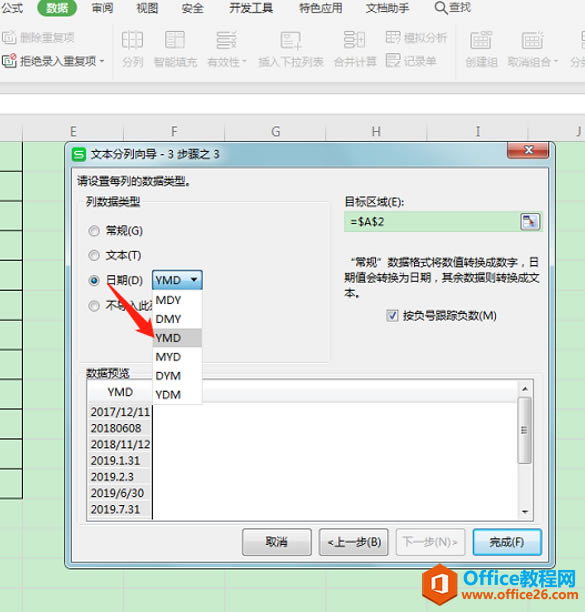This screenshot has height=612, width=585.
Task: Click preview row 2018/11/12
Action: click(x=120, y=444)
